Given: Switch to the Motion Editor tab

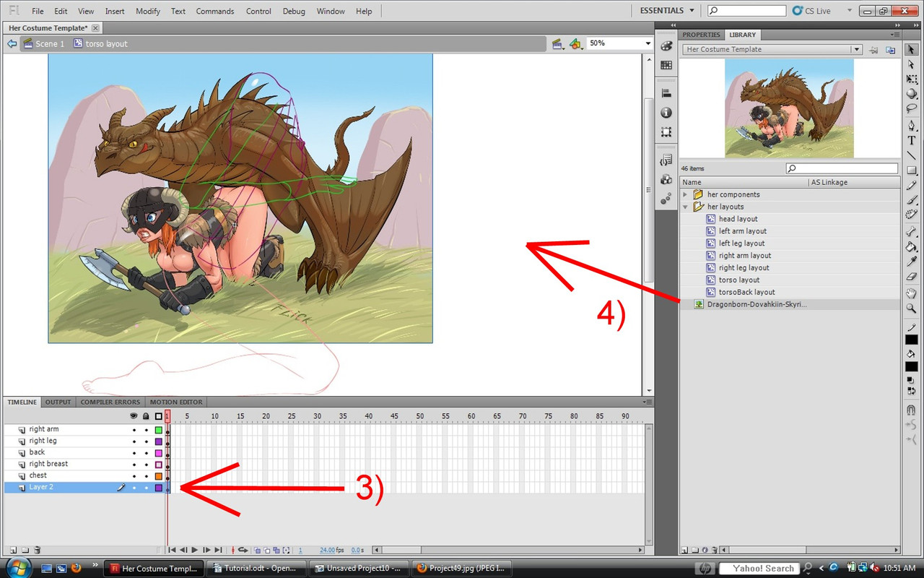Looking at the screenshot, I should [176, 402].
